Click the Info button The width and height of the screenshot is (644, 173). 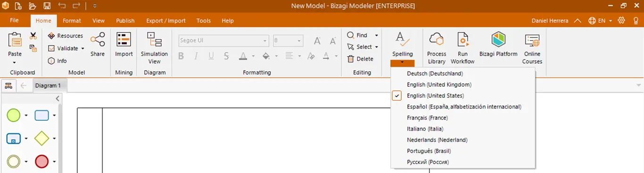point(58,61)
